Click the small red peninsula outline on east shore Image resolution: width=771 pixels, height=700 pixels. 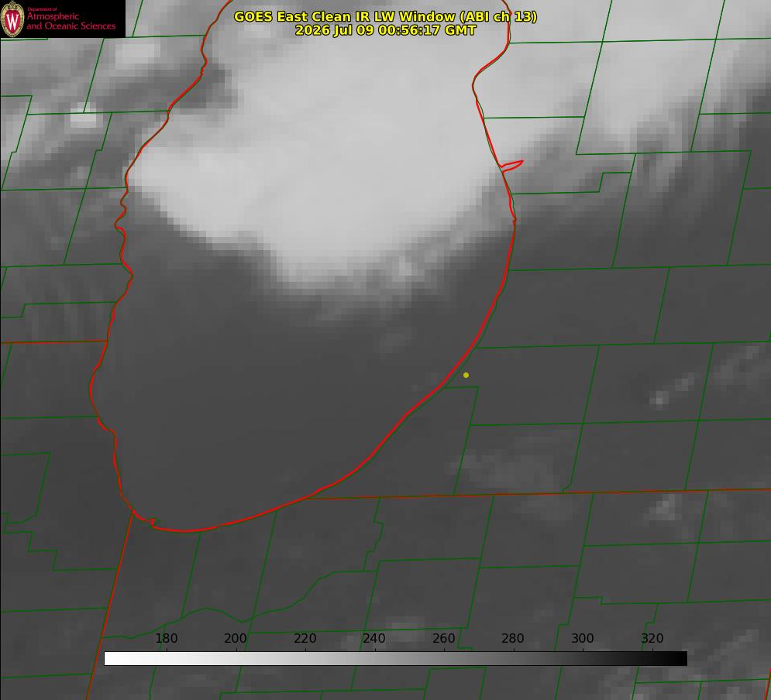pos(511,166)
